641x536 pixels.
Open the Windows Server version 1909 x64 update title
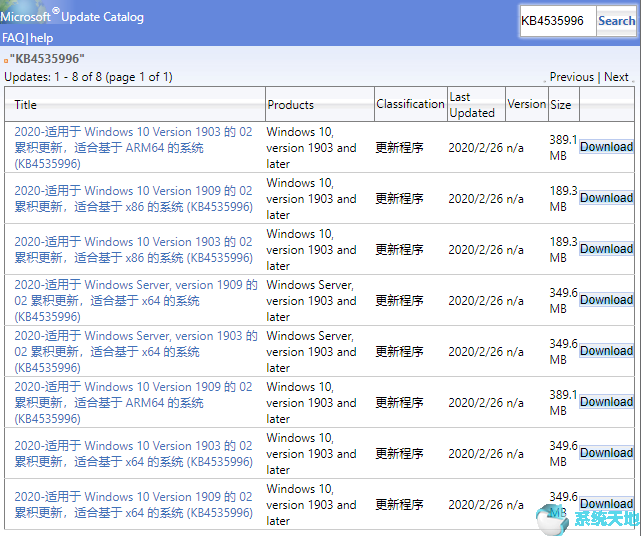click(136, 301)
